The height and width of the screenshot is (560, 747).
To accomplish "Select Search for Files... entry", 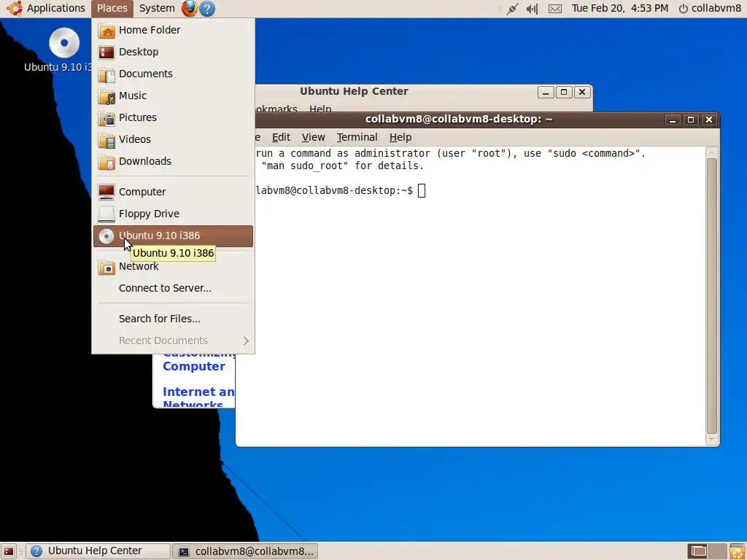I will [x=173, y=319].
